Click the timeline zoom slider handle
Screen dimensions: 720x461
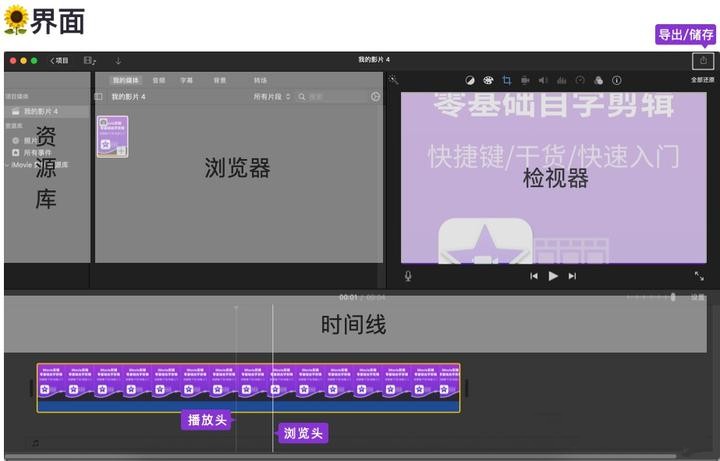tap(673, 298)
